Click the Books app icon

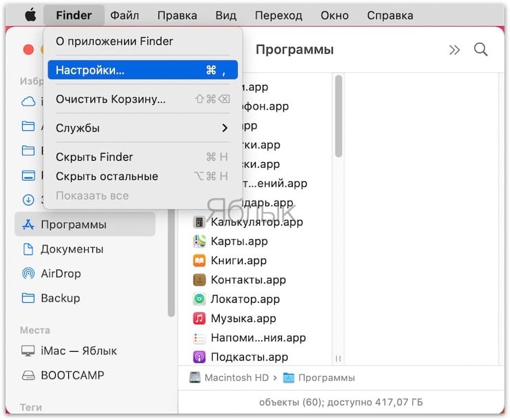[199, 261]
